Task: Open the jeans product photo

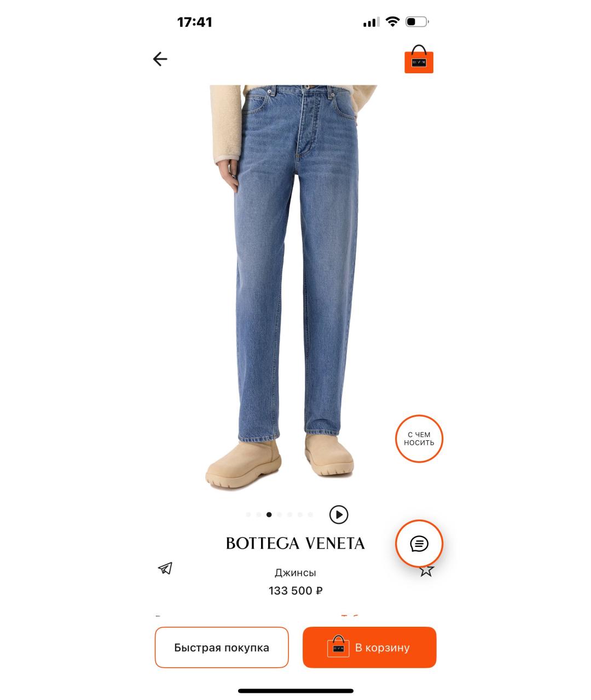Action: (x=296, y=287)
